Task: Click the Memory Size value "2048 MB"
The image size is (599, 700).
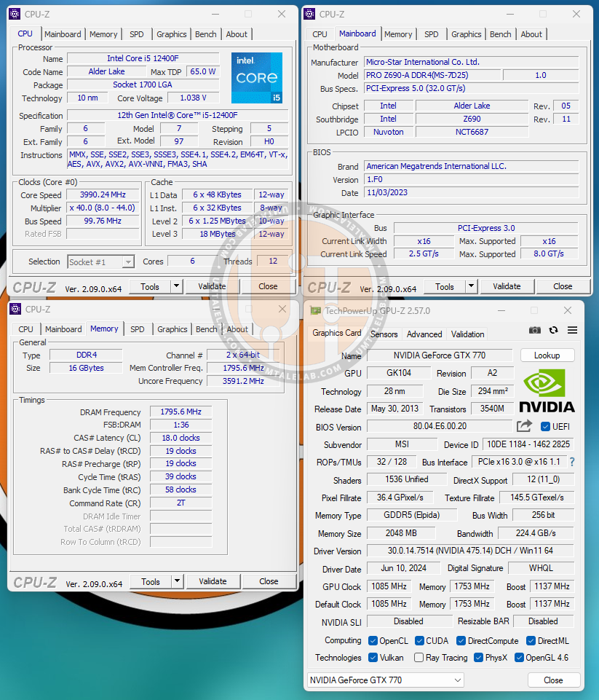Action: [401, 533]
